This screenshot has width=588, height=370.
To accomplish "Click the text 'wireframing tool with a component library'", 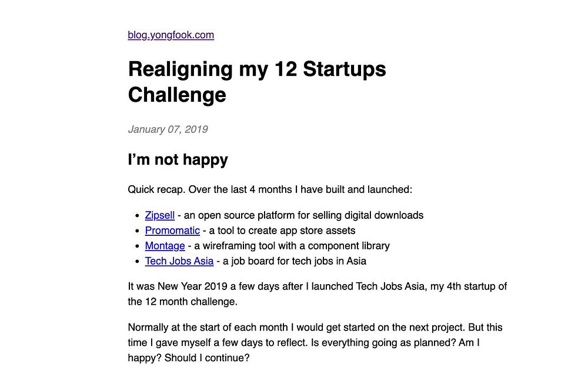I will pyautogui.click(x=296, y=246).
